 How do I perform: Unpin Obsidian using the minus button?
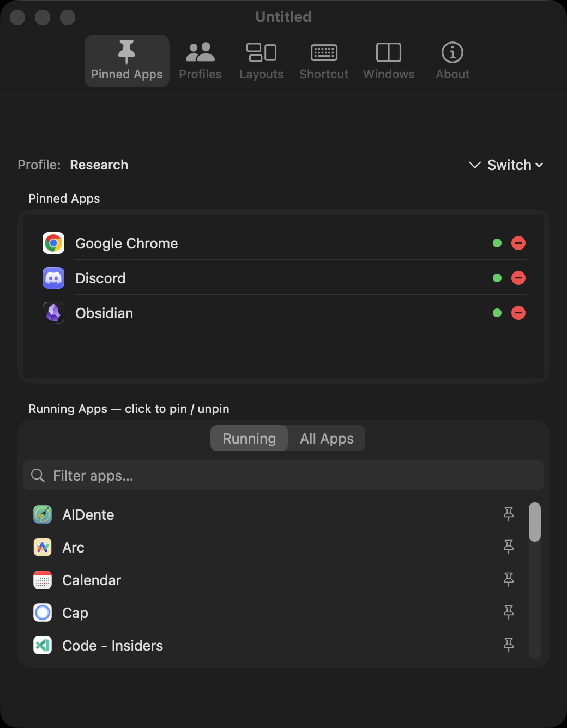(x=518, y=313)
